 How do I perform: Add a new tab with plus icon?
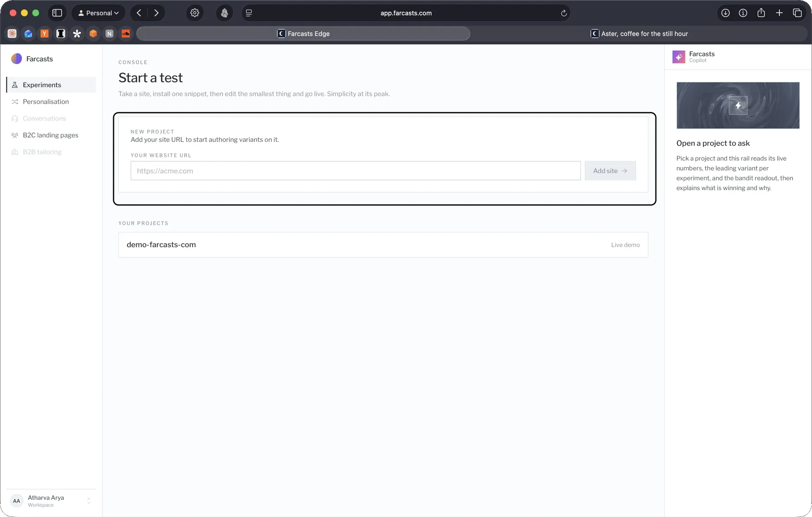pos(779,13)
